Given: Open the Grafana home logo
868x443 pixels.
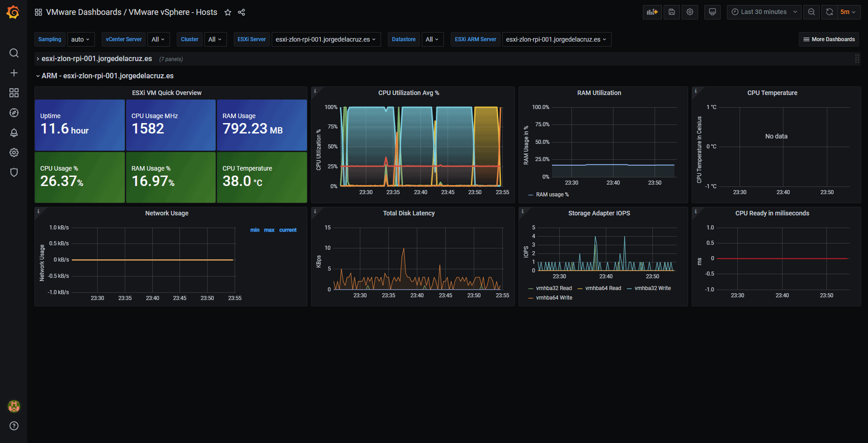Looking at the screenshot, I should (13, 12).
